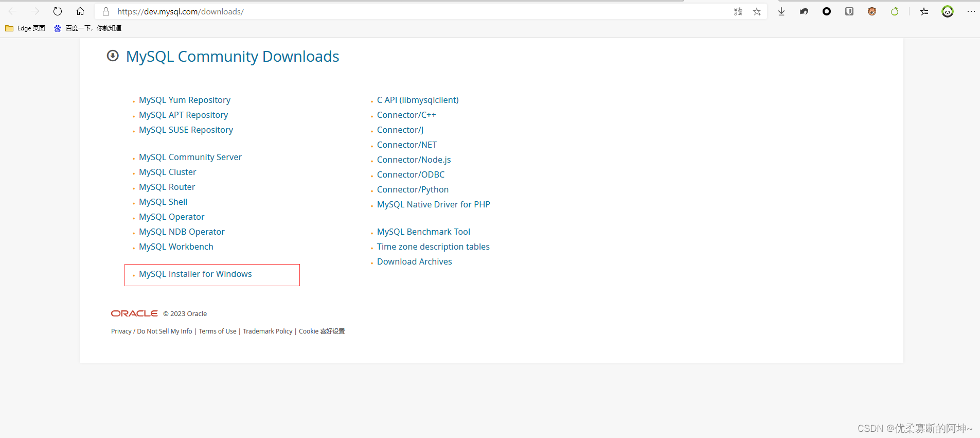Open the 百度一下 bookmark
Screen dimensions: 980x438
pos(88,28)
